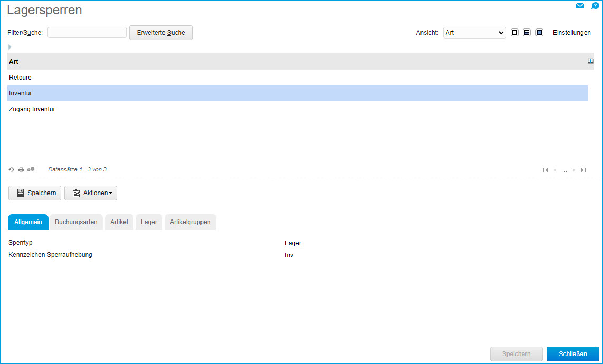Switch to split layout view

[x=527, y=33]
